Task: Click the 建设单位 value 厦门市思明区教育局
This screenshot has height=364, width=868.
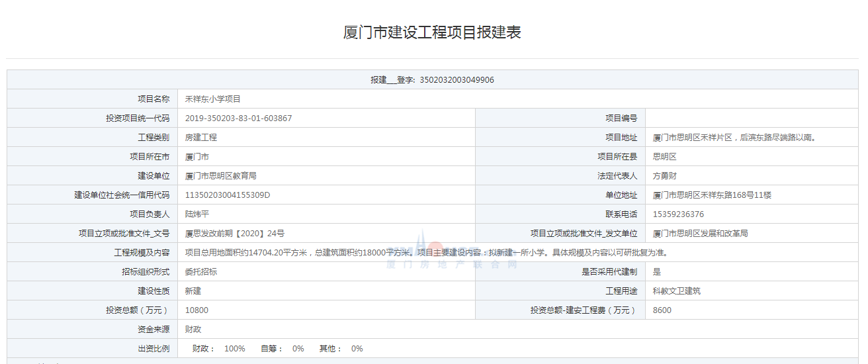Action: [221, 176]
